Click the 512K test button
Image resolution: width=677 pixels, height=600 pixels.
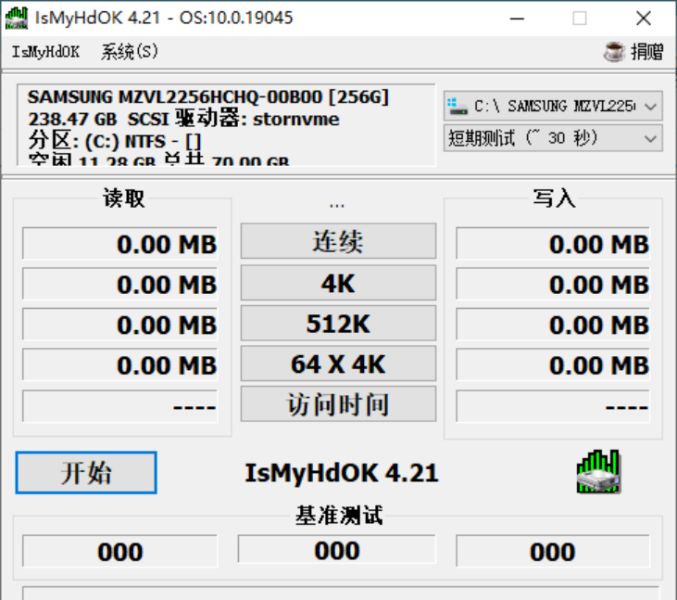pos(338,323)
